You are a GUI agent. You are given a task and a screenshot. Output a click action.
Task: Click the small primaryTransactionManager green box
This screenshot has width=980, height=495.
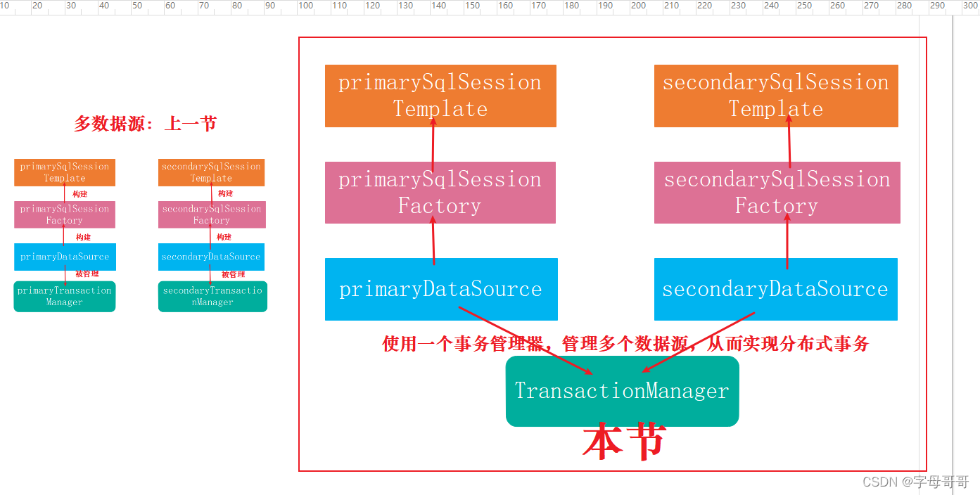pos(64,296)
